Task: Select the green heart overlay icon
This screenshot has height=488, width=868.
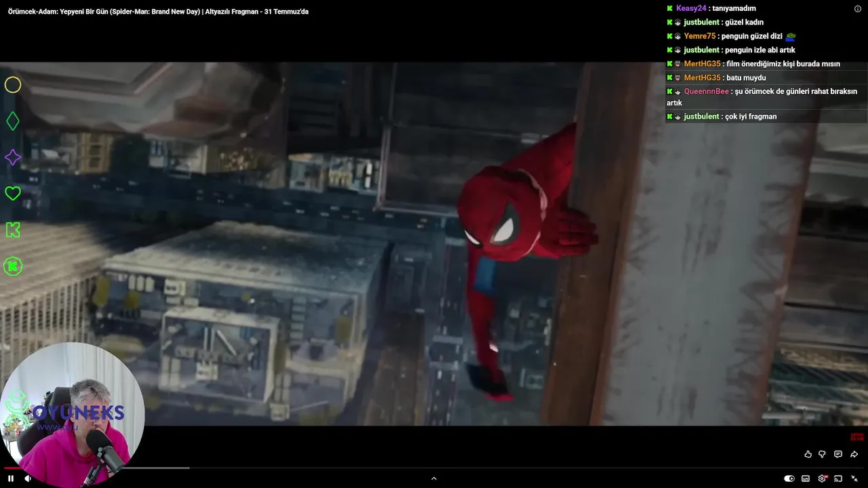Action: (x=13, y=194)
